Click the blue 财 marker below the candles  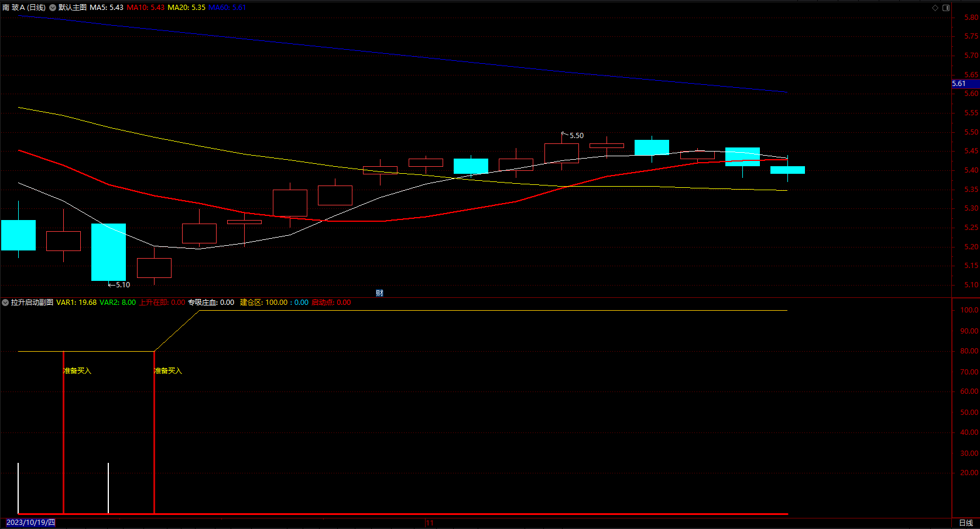coord(379,293)
